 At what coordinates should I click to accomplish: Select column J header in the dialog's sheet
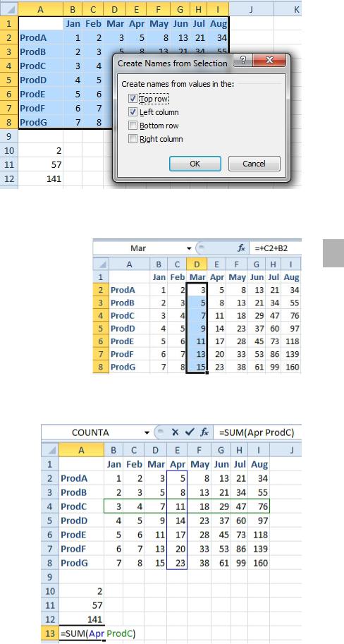point(251,9)
